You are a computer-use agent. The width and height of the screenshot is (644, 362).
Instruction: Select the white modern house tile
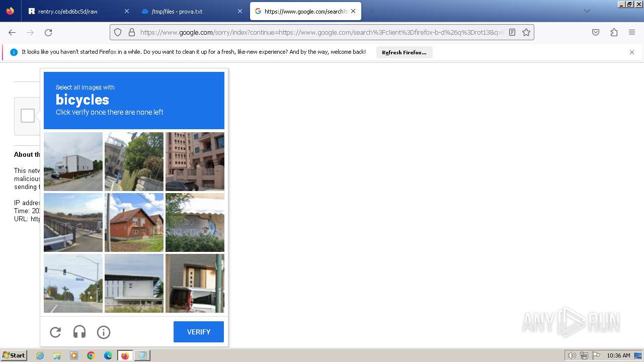73,161
